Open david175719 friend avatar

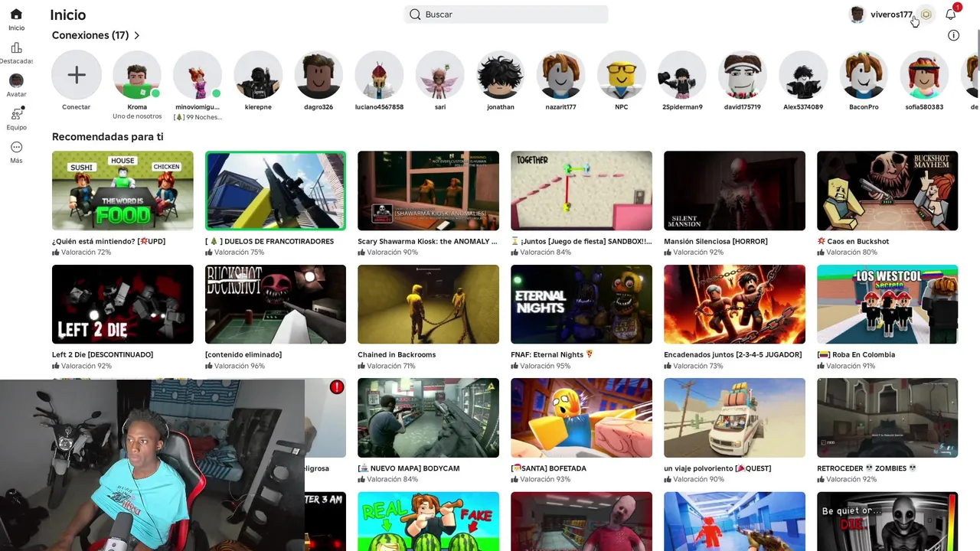point(743,75)
